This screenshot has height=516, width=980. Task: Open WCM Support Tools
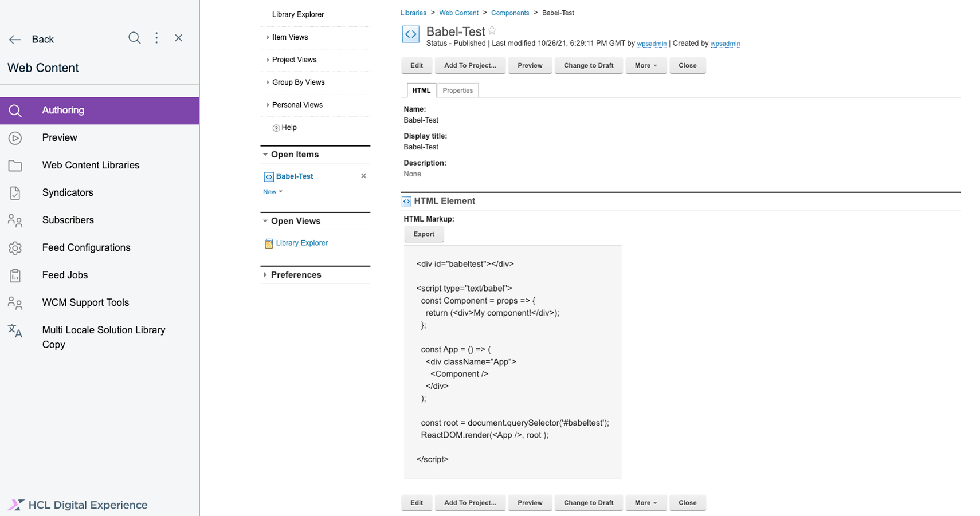(x=85, y=303)
